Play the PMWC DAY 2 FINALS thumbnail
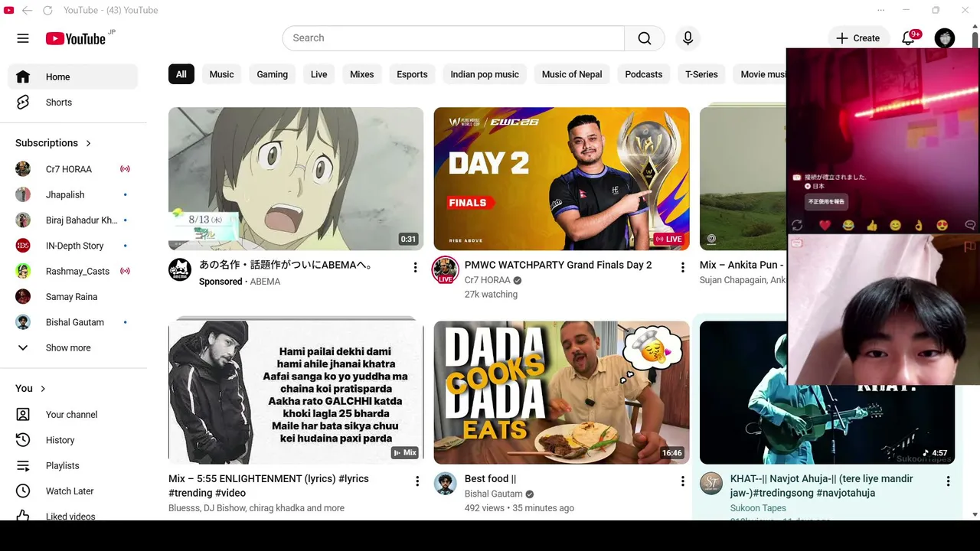The height and width of the screenshot is (551, 980). click(x=561, y=178)
